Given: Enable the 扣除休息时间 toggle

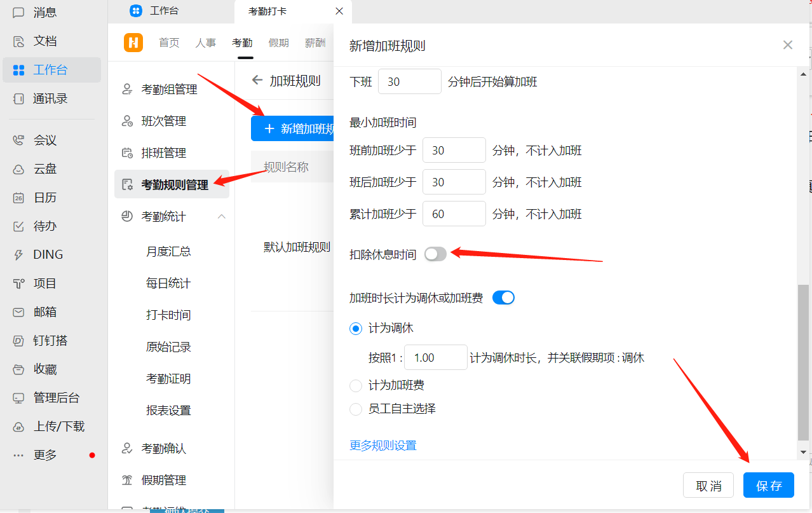Looking at the screenshot, I should click(x=435, y=254).
